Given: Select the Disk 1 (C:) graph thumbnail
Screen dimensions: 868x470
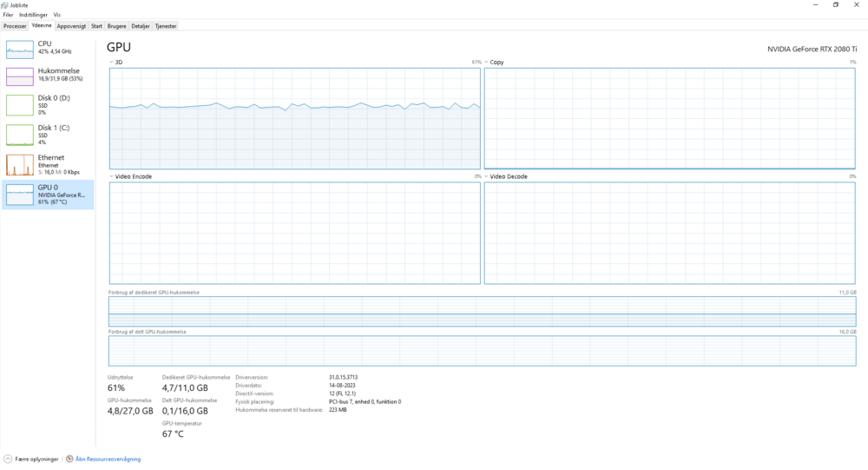Looking at the screenshot, I should [20, 135].
